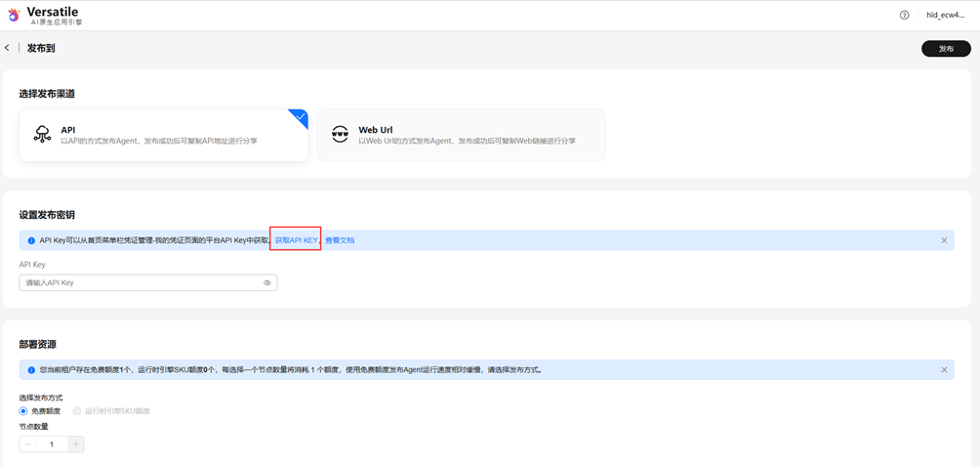Select the 运行时引擎SKU额度 radio option
The image size is (980, 467).
(x=78, y=411)
